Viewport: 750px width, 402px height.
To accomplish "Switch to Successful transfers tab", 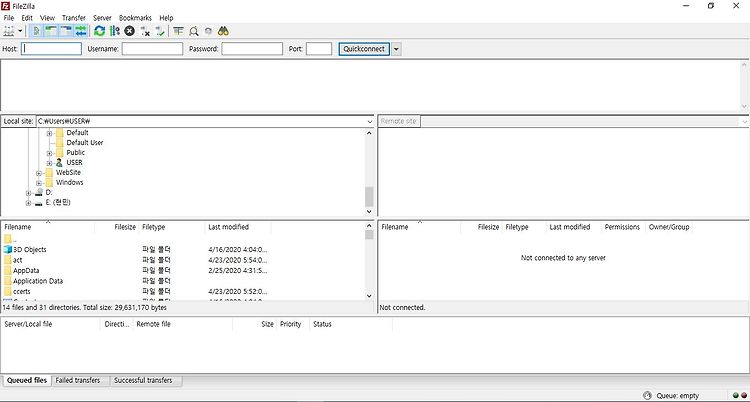I will tap(143, 380).
